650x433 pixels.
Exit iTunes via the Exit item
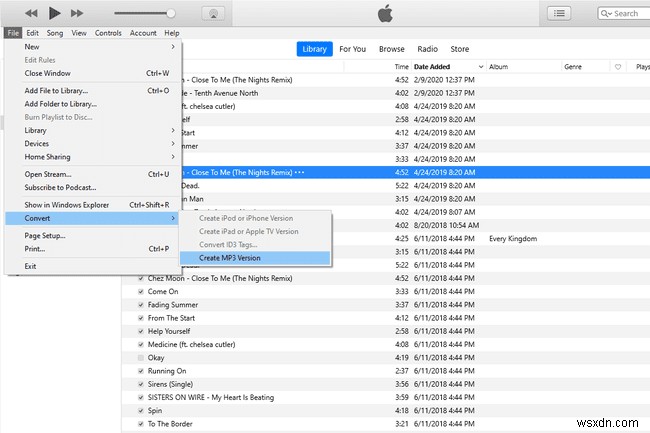click(x=93, y=266)
